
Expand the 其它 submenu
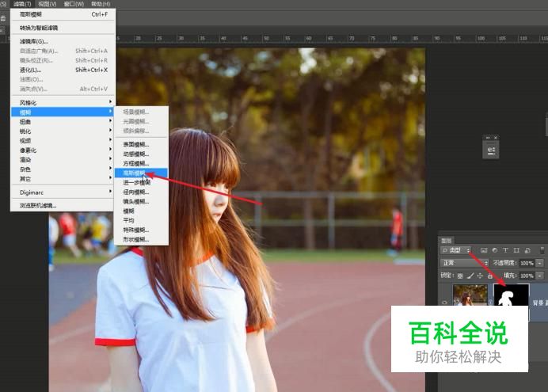coord(63,178)
